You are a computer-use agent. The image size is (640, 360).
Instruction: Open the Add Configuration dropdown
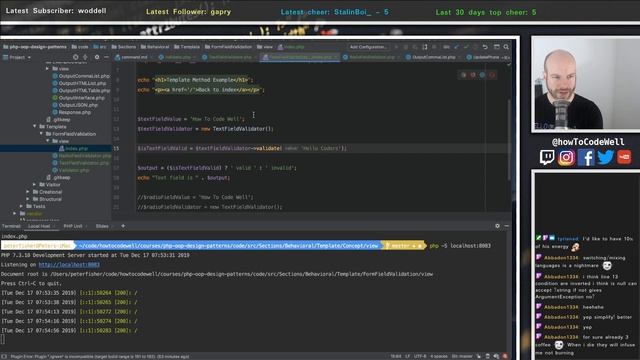(x=368, y=47)
